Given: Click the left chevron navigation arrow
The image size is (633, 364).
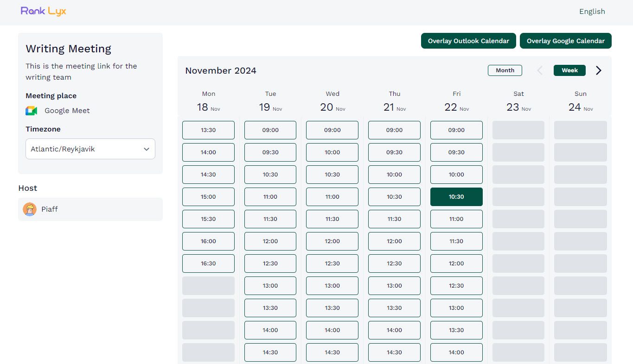Looking at the screenshot, I should 539,70.
